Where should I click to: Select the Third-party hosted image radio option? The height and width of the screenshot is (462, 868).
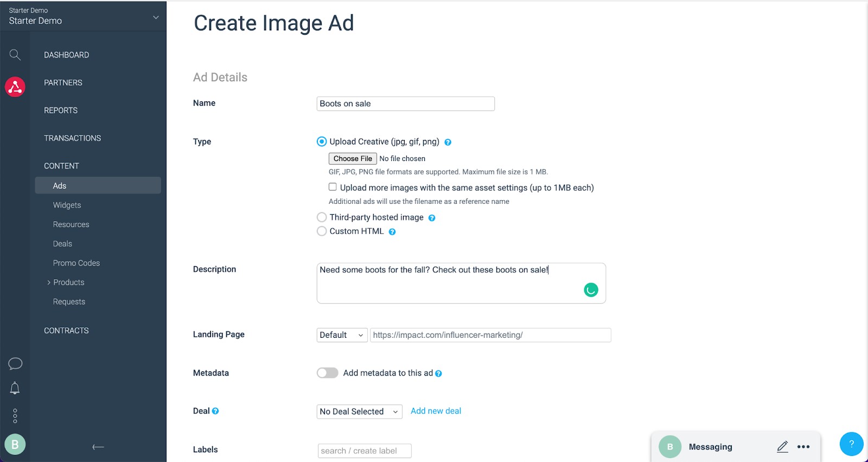point(322,217)
